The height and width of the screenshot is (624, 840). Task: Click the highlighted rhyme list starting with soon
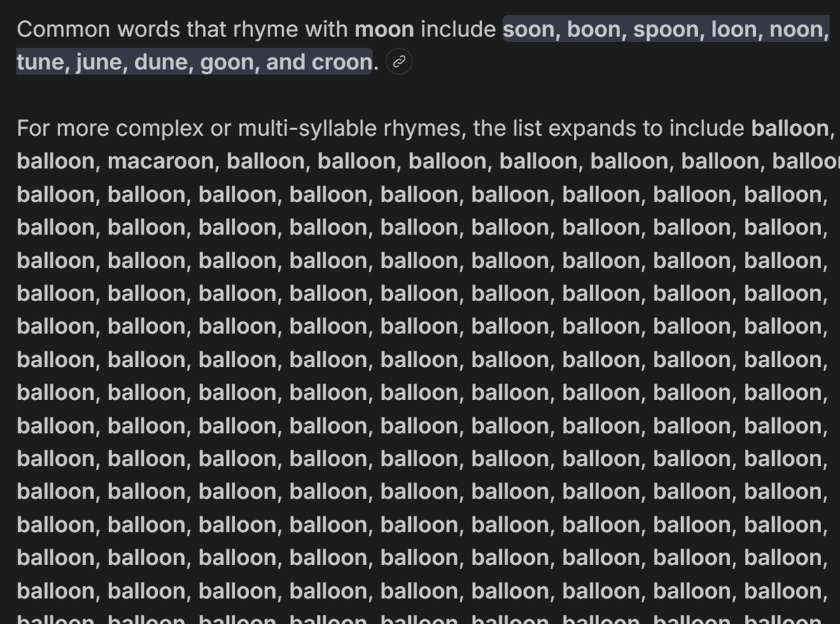(x=423, y=46)
